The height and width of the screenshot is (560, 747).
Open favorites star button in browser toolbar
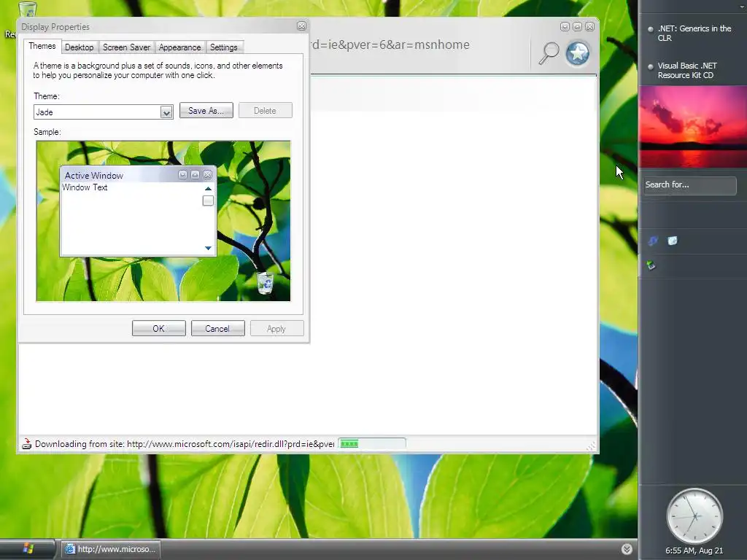[578, 52]
